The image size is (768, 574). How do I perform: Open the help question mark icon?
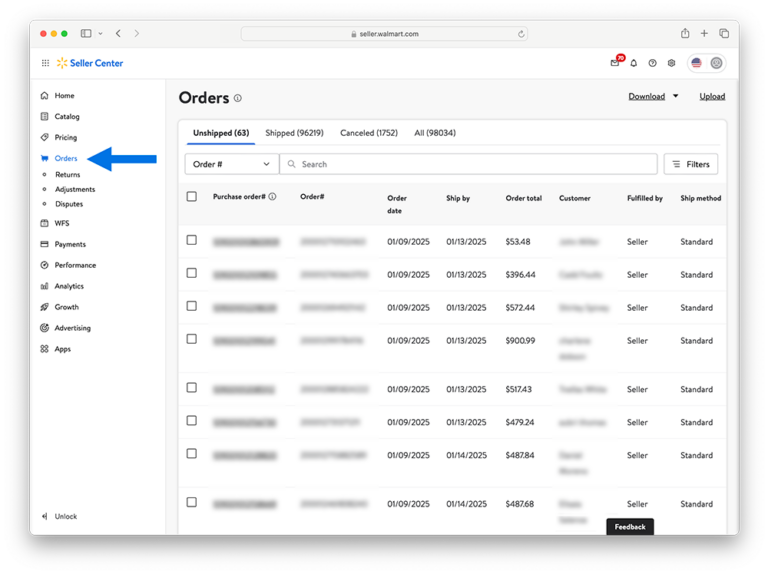click(x=652, y=63)
